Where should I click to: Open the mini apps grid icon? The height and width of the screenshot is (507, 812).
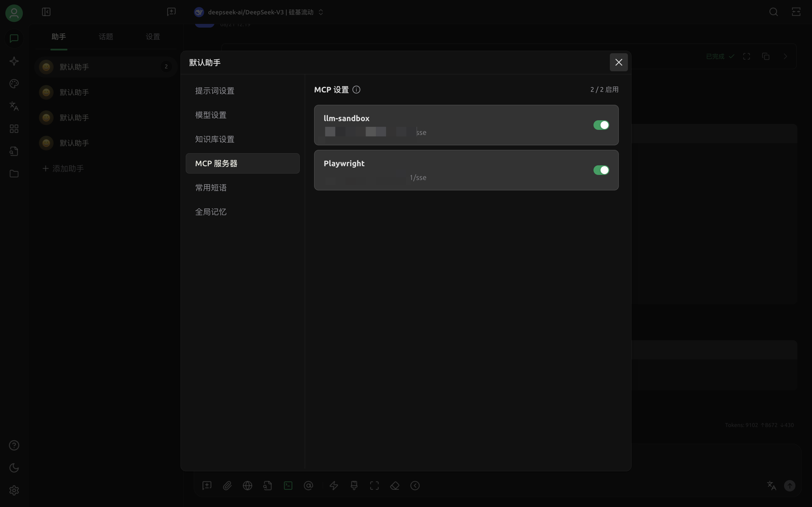[x=14, y=129]
